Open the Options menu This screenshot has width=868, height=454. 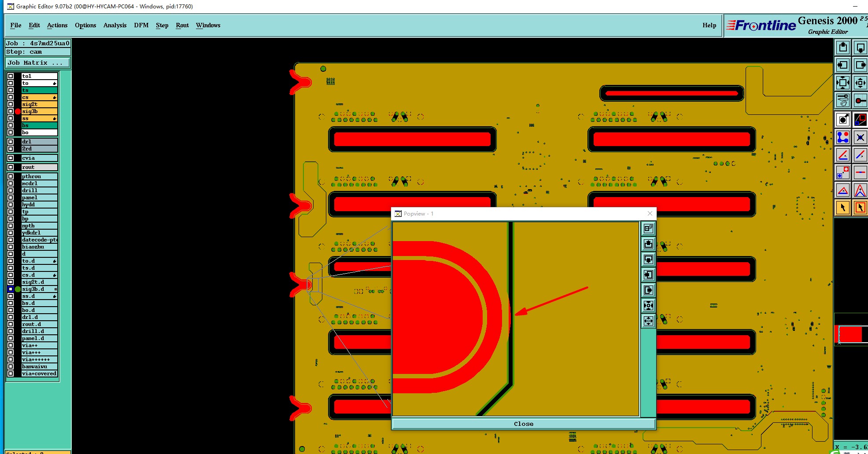click(85, 25)
